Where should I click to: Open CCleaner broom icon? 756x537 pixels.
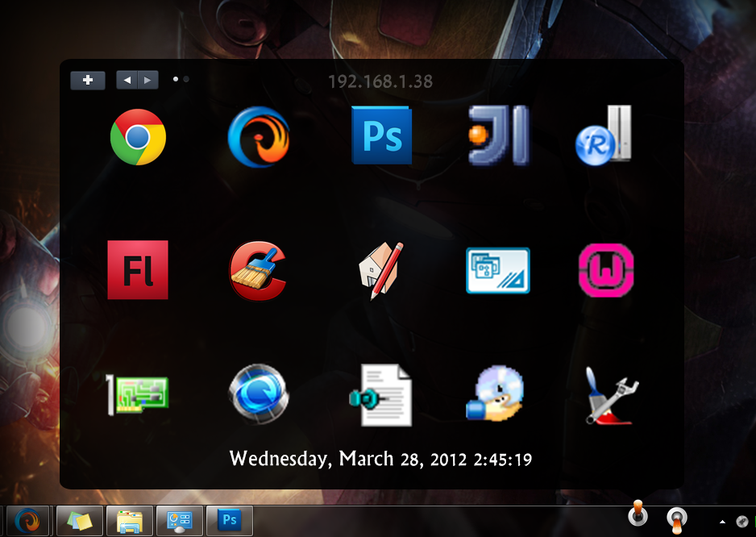tap(259, 271)
